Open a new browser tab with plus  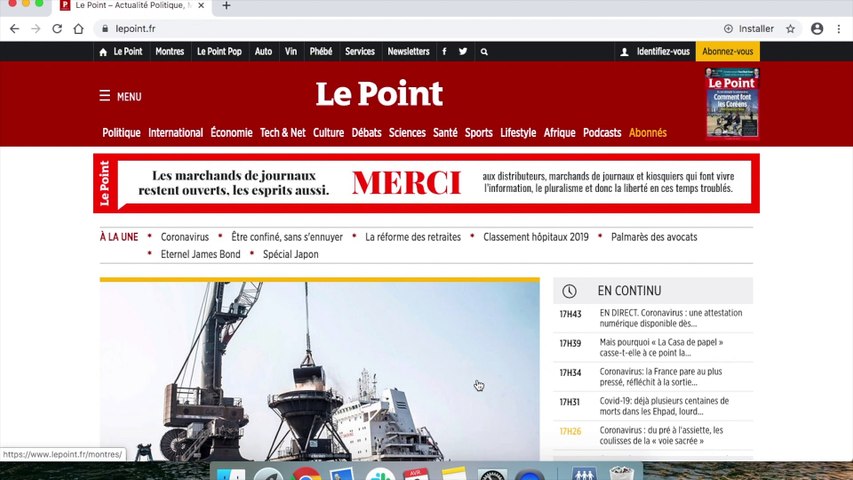(226, 6)
